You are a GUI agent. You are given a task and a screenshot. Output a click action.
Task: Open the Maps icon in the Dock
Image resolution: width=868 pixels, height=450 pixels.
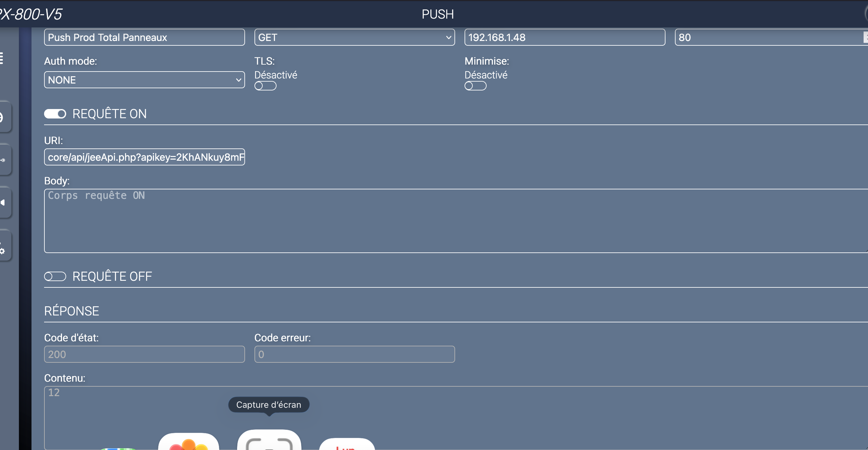pos(119,448)
